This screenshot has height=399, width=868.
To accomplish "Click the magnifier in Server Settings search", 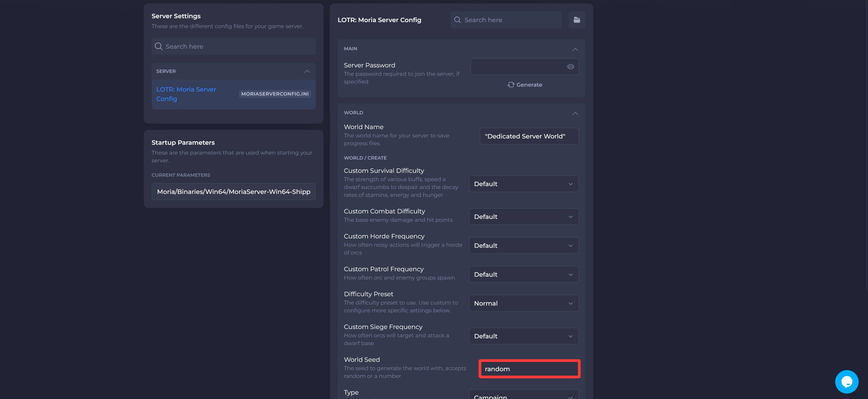I will click(158, 47).
